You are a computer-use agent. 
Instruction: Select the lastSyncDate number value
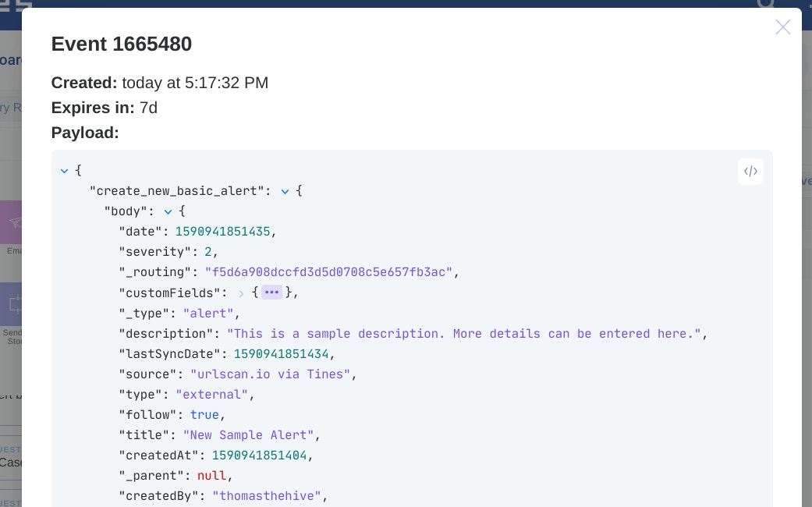[x=281, y=354]
